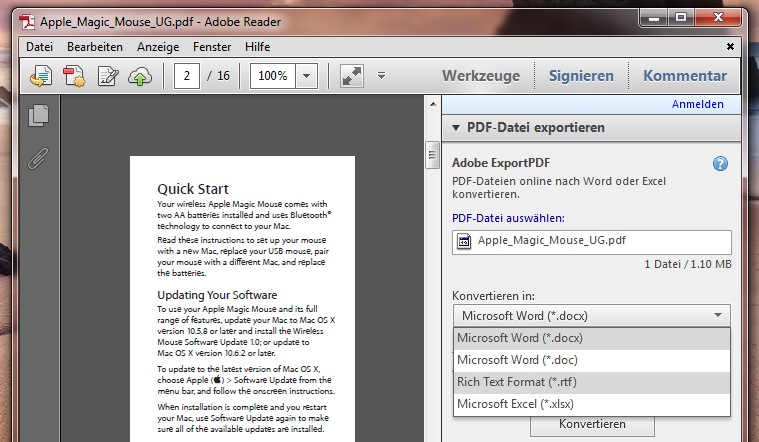Image resolution: width=759 pixels, height=442 pixels.
Task: Minimize the Adobe Reader window
Action: pyautogui.click(x=654, y=18)
